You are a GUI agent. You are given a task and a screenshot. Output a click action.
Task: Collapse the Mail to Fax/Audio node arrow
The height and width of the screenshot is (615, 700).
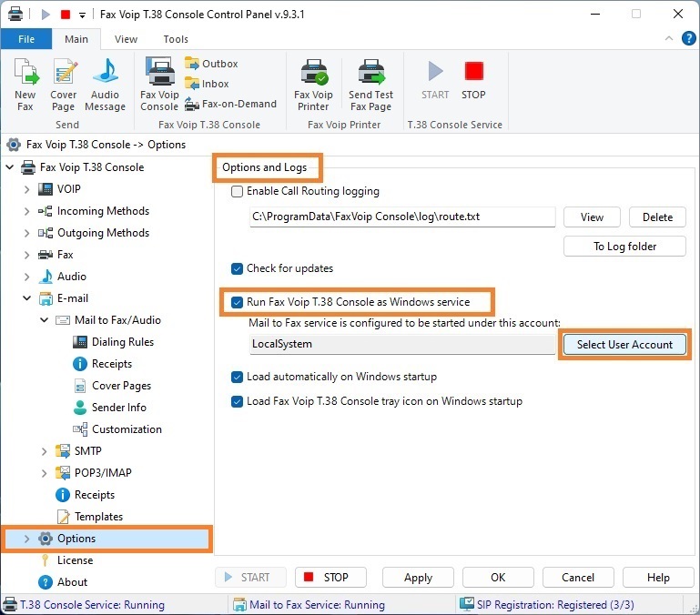45,320
